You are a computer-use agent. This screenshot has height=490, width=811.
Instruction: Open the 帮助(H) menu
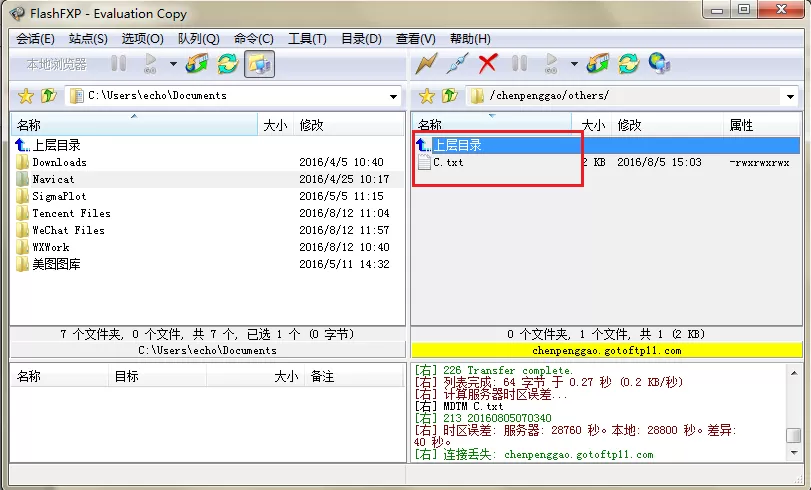click(x=470, y=39)
